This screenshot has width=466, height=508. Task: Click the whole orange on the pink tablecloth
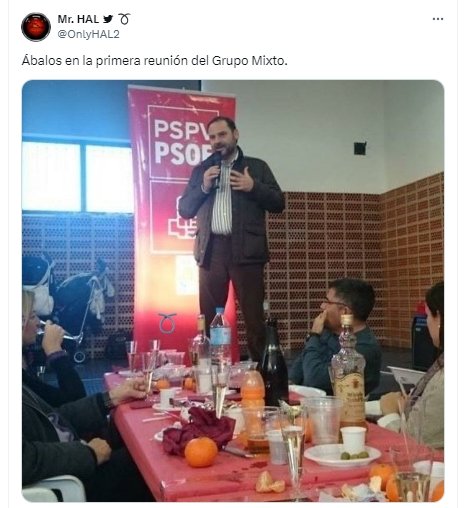point(201,452)
